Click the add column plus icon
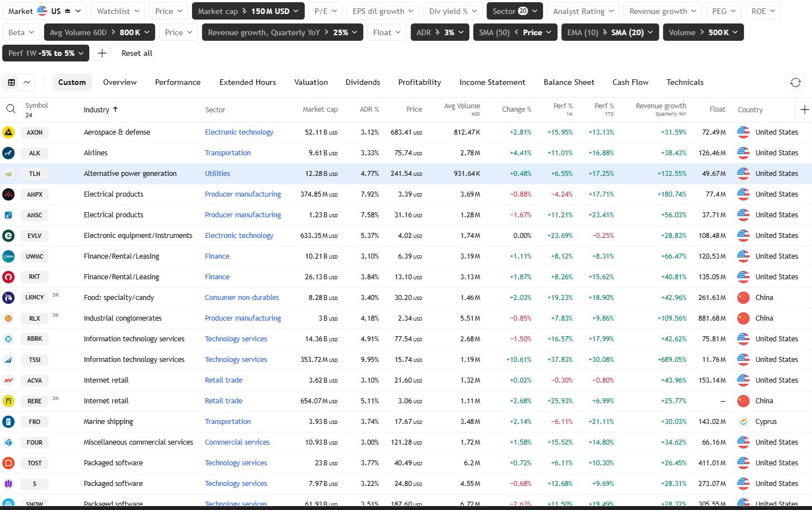812x510 pixels. pyautogui.click(x=804, y=109)
